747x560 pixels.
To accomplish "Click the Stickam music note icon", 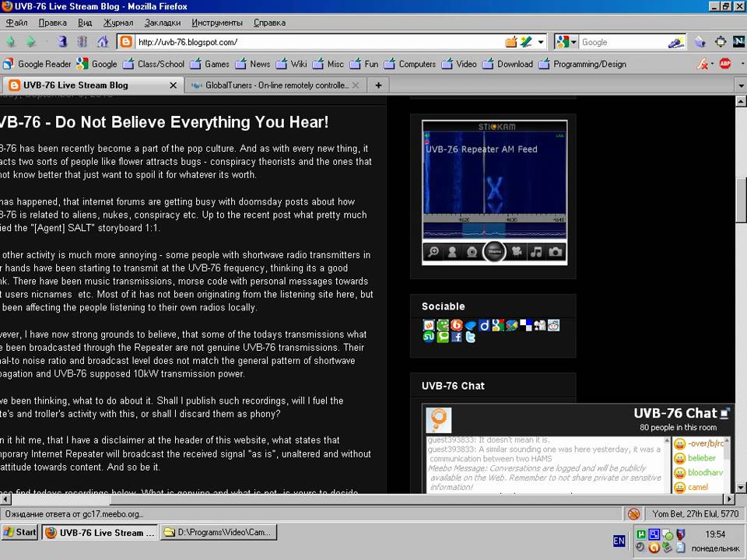I will pos(536,252).
